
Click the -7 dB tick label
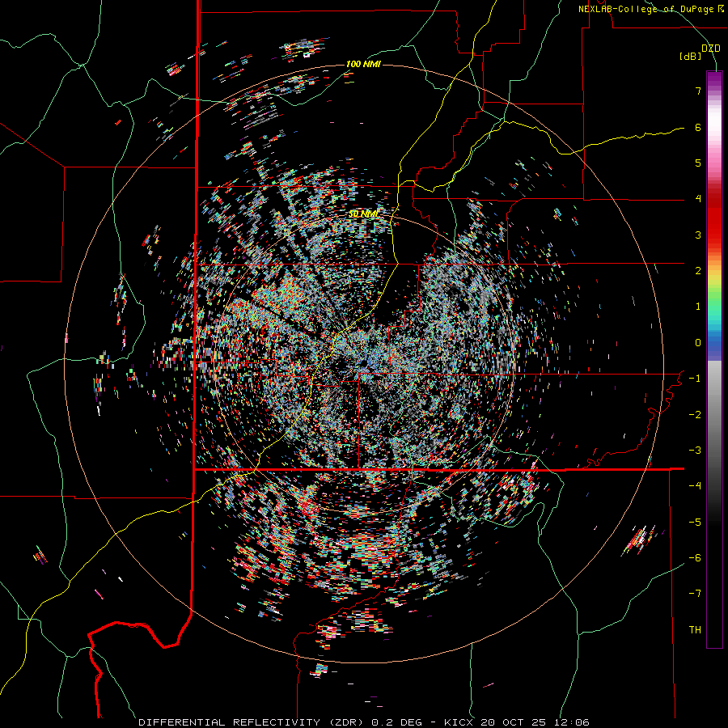coord(695,594)
